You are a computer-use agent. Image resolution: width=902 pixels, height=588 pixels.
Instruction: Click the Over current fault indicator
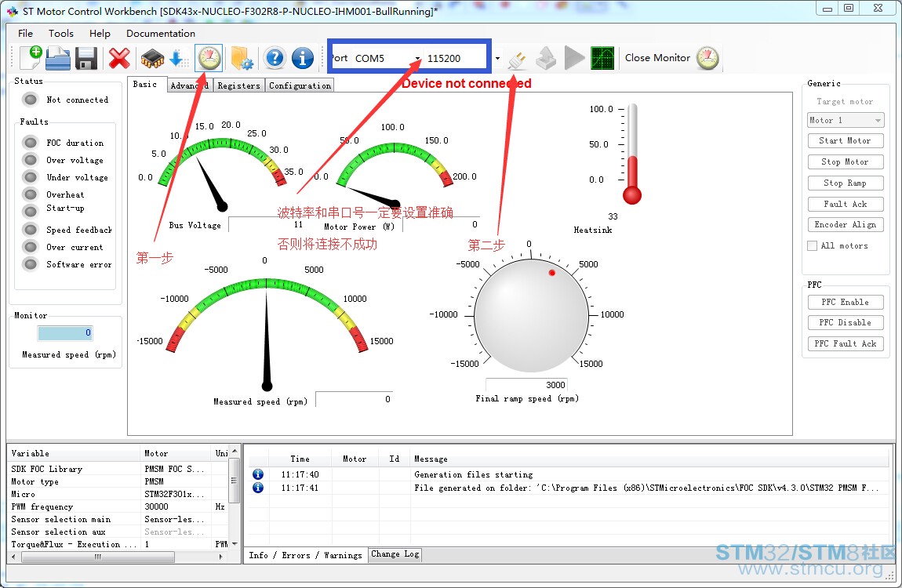pyautogui.click(x=31, y=247)
